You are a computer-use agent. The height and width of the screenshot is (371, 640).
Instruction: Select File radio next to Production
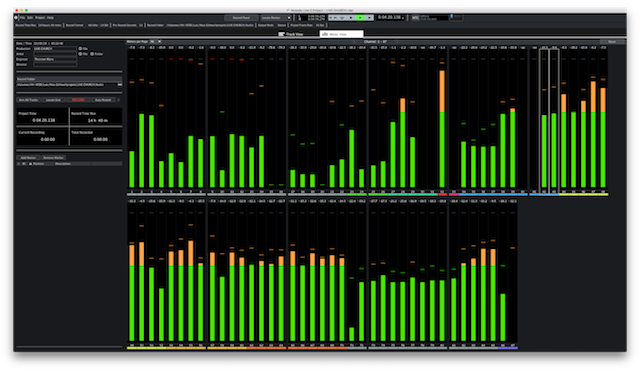[x=80, y=49]
